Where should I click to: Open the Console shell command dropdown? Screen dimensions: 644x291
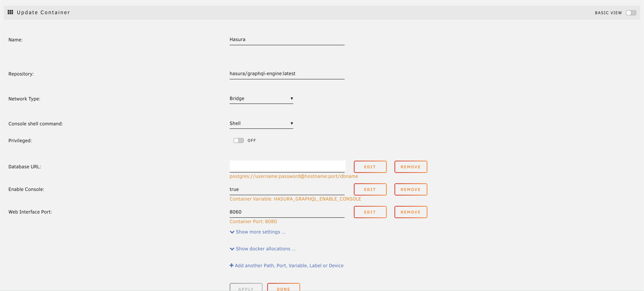pyautogui.click(x=261, y=123)
